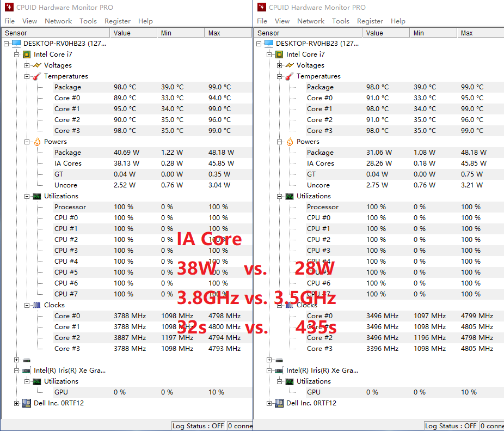Expand the storage drive node in right window

[269, 360]
